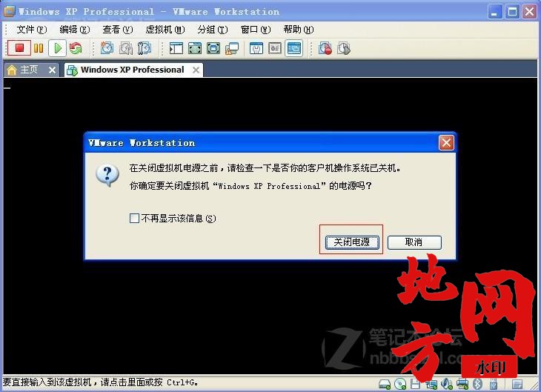Click the dialog question mark icon
This screenshot has height=392, width=541.
click(107, 175)
